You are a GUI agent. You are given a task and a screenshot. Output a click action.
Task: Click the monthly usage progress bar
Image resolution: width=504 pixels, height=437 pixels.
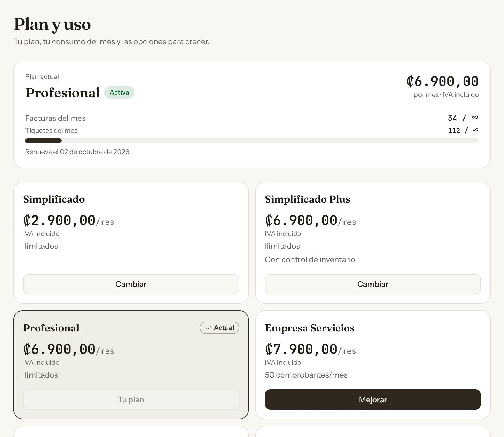tap(252, 141)
